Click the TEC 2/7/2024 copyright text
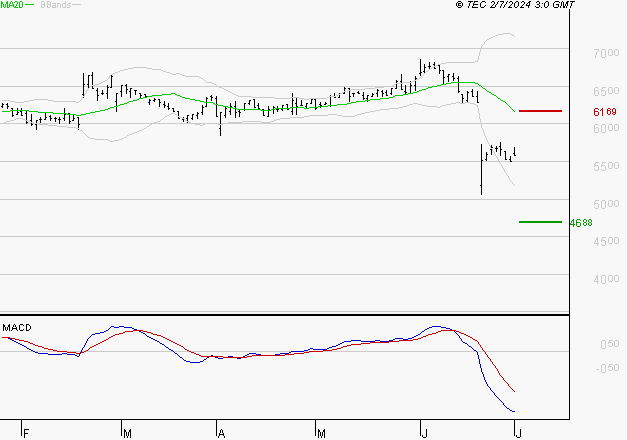The width and height of the screenshot is (627, 440). [x=515, y=5]
